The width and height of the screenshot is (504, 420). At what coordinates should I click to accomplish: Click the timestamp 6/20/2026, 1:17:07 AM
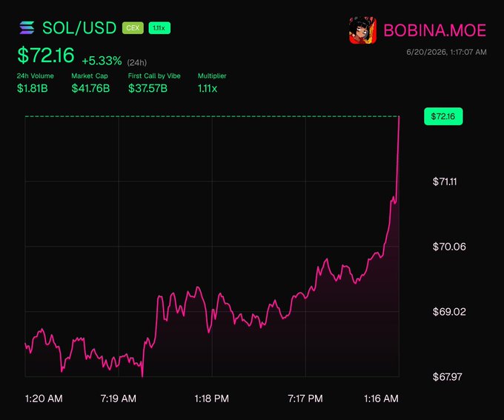pos(446,52)
